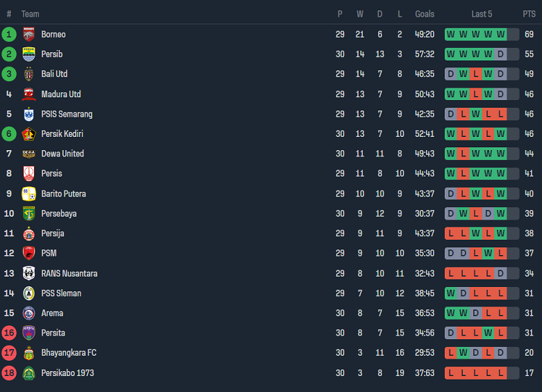This screenshot has width=542, height=392.
Task: Click the Persikabo 1973 team crest
Action: [28, 373]
